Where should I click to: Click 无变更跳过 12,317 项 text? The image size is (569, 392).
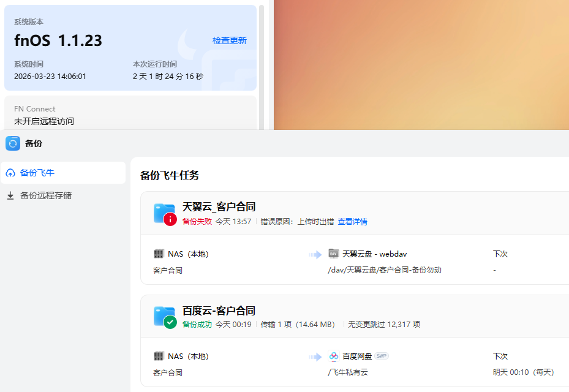(384, 324)
